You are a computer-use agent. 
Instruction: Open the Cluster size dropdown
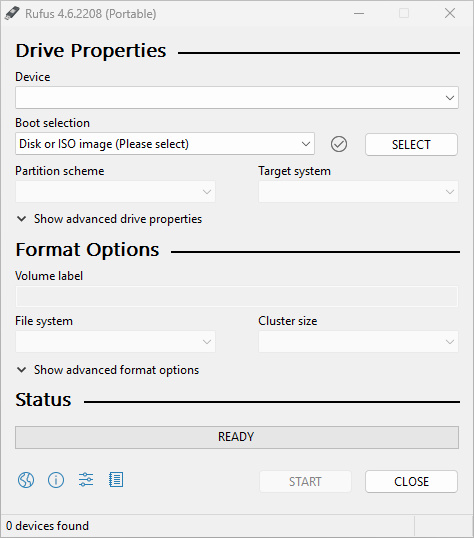358,342
